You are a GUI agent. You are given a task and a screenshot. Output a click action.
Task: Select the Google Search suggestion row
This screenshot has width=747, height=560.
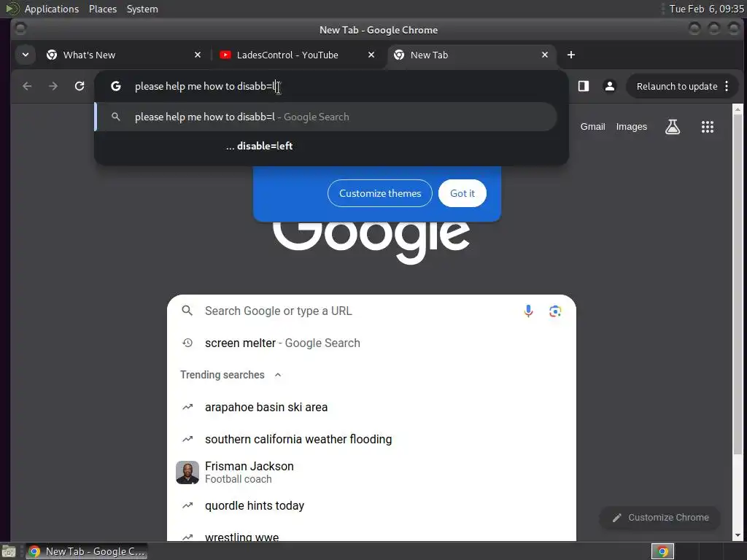point(326,117)
